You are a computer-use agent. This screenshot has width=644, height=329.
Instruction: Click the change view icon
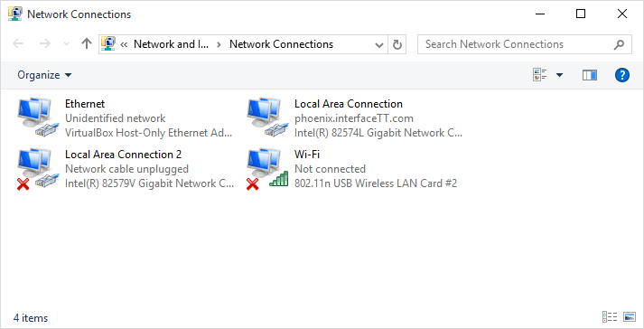(540, 75)
